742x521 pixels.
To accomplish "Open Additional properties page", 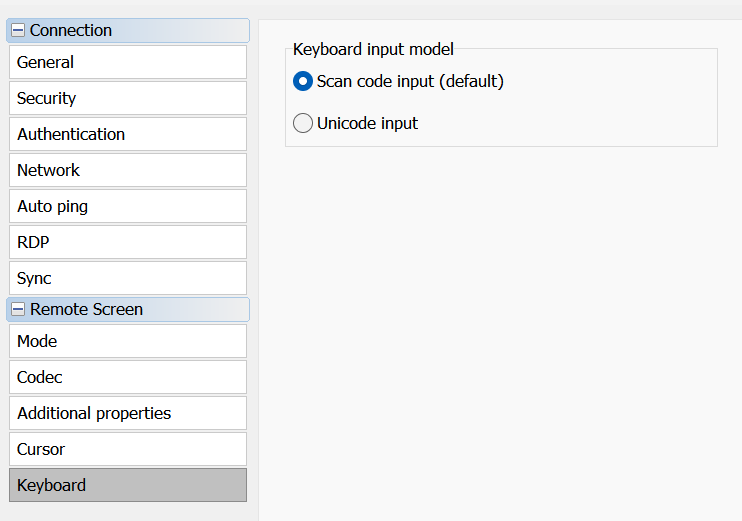I will [127, 413].
